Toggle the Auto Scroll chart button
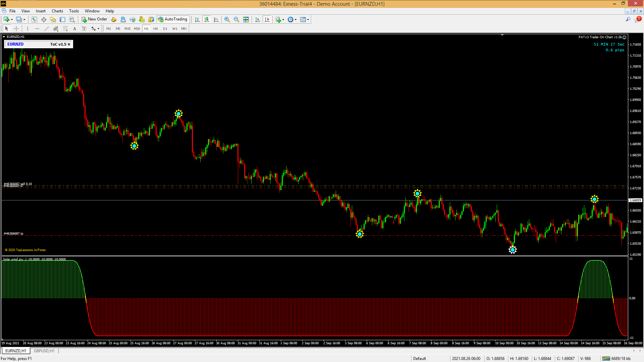The image size is (644, 362). coord(258,19)
